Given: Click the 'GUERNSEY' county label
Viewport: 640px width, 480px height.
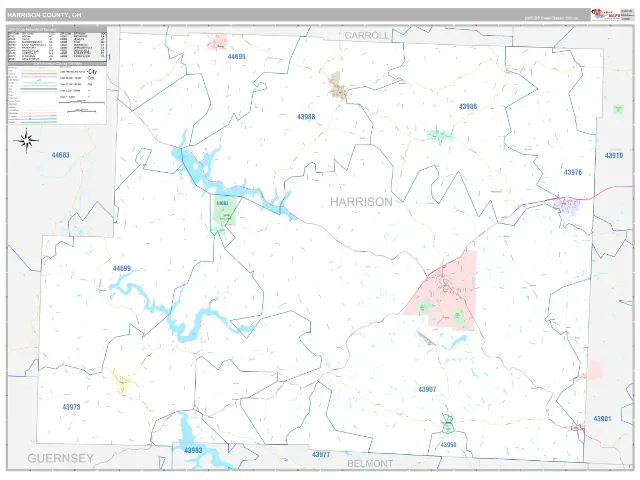Looking at the screenshot, I should (60, 458).
